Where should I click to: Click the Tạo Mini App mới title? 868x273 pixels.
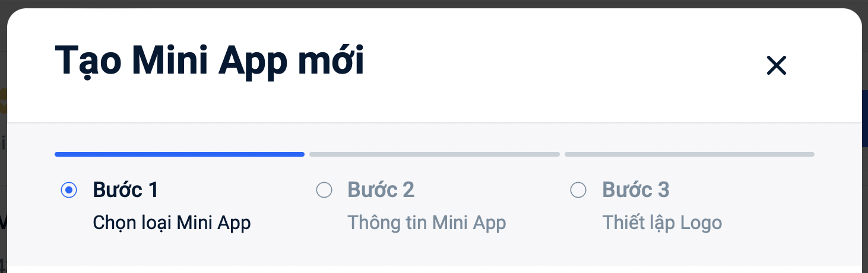point(209,61)
